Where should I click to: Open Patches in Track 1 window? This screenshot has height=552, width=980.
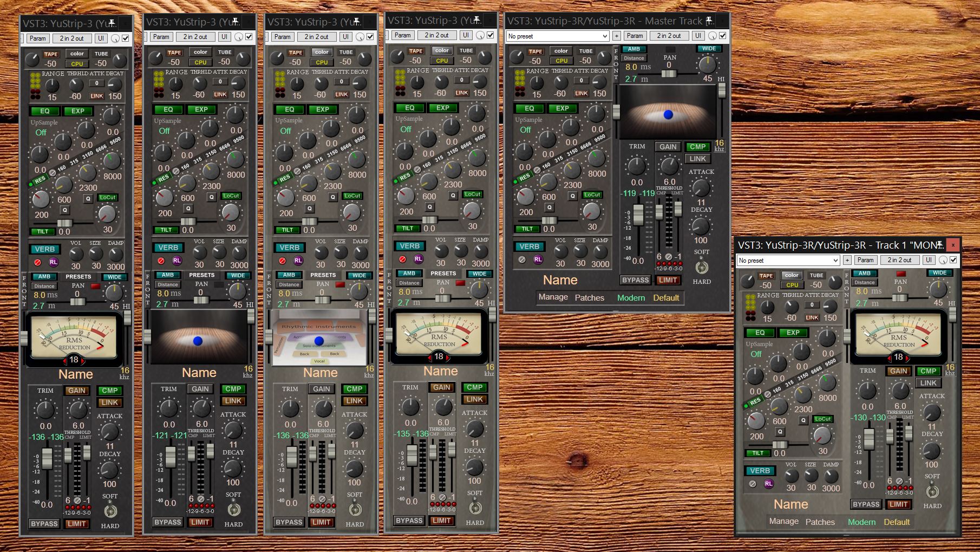820,522
